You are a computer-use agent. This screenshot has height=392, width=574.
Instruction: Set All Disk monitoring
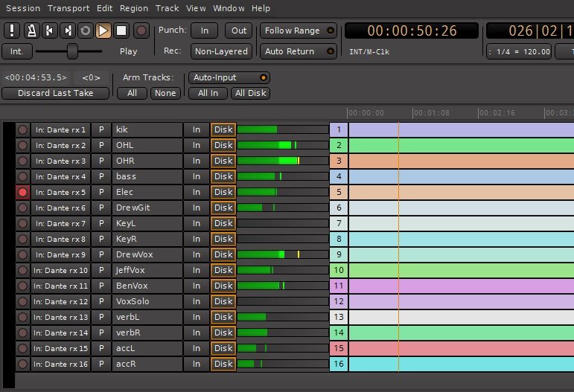pos(250,93)
